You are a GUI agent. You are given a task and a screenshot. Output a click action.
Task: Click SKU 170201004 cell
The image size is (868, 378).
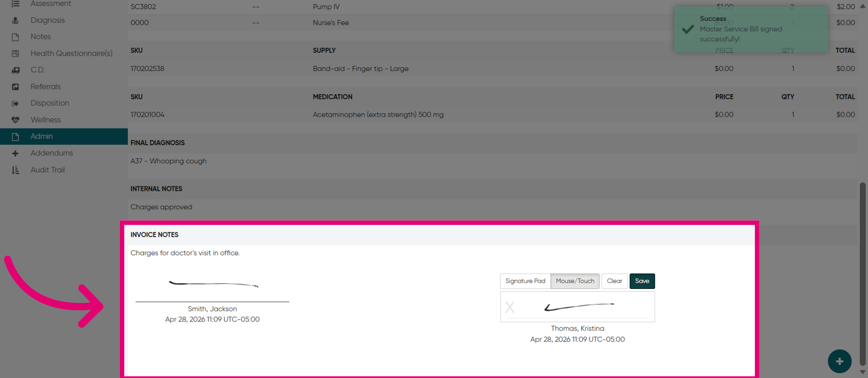pos(147,115)
